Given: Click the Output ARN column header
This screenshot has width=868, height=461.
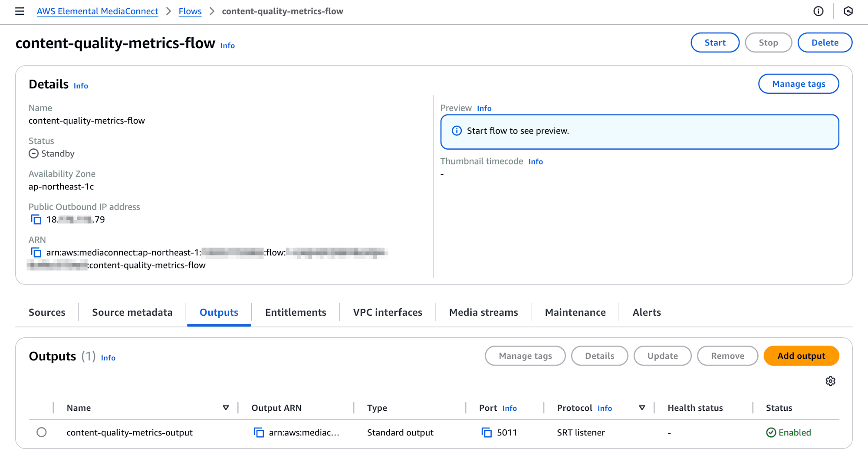Looking at the screenshot, I should point(276,408).
